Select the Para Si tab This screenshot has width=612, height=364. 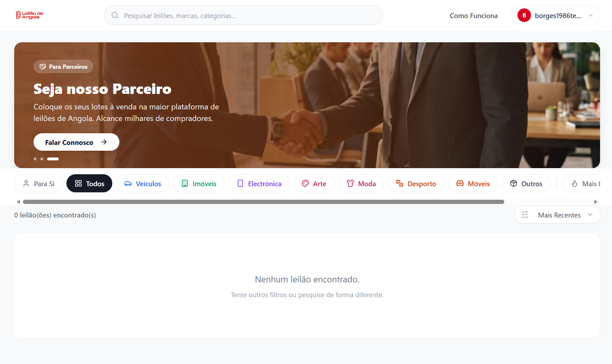tap(38, 184)
